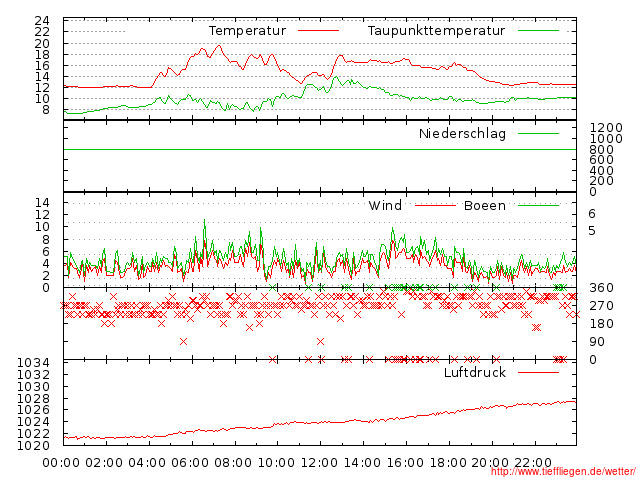Click the 24 temperature axis value
640x480 pixels.
pyautogui.click(x=42, y=21)
